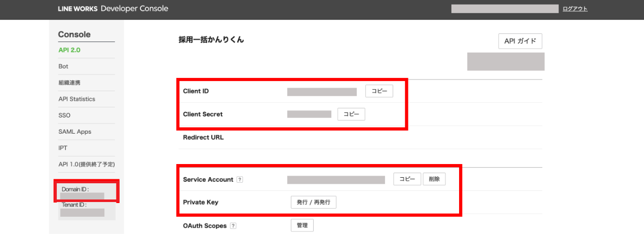Click the masked Domain ID value
The width and height of the screenshot is (644, 241).
82,196
